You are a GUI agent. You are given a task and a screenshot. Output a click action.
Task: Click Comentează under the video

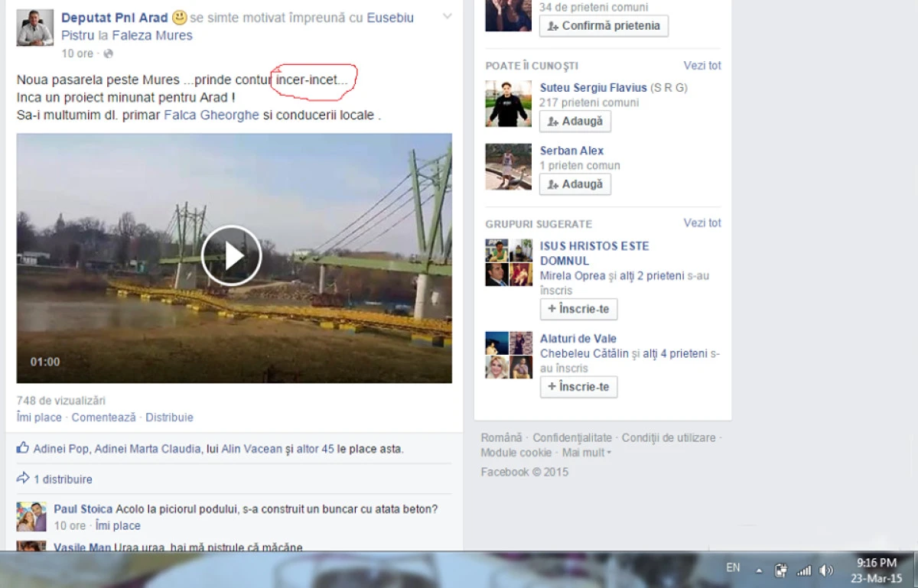coord(103,417)
